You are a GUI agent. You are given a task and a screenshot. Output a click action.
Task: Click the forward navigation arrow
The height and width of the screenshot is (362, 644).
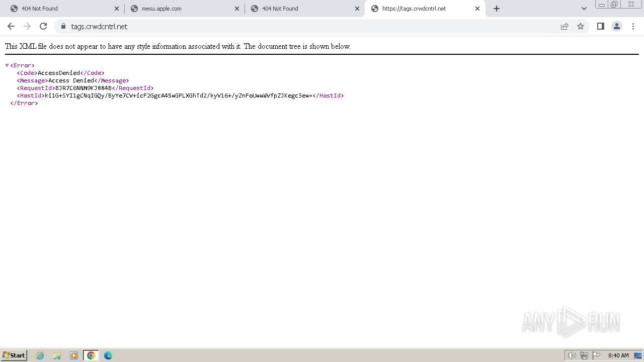[27, 26]
